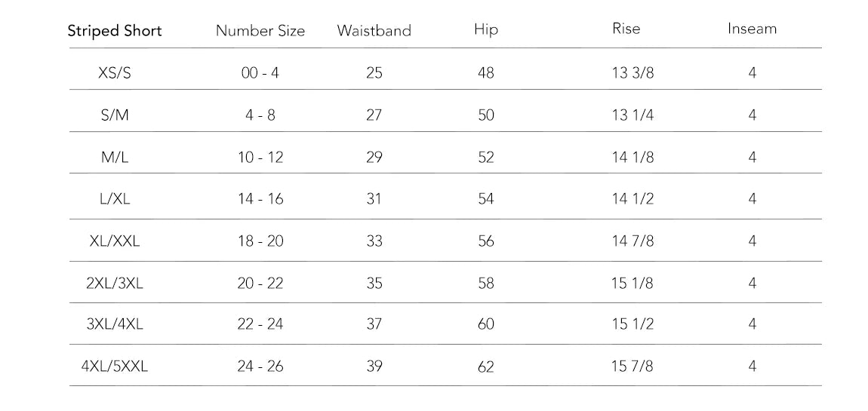Select the L/XL size row label
The image size is (868, 411).
coord(115,199)
